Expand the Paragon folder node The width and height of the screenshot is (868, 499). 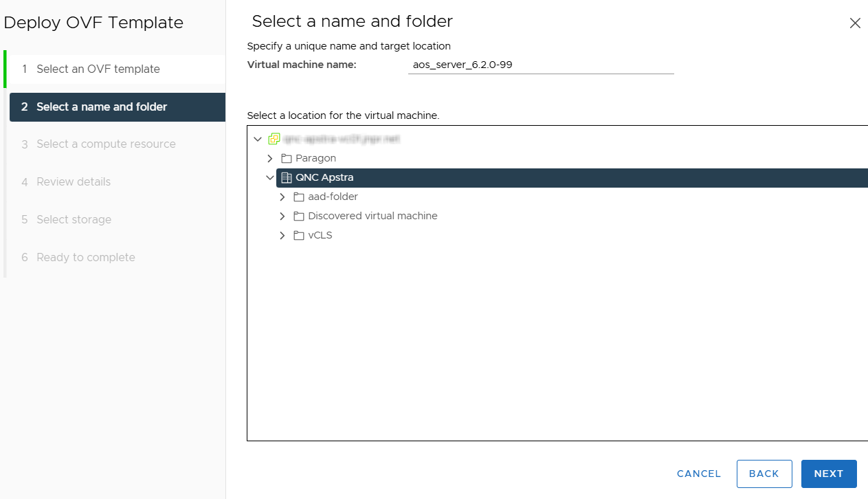(269, 158)
